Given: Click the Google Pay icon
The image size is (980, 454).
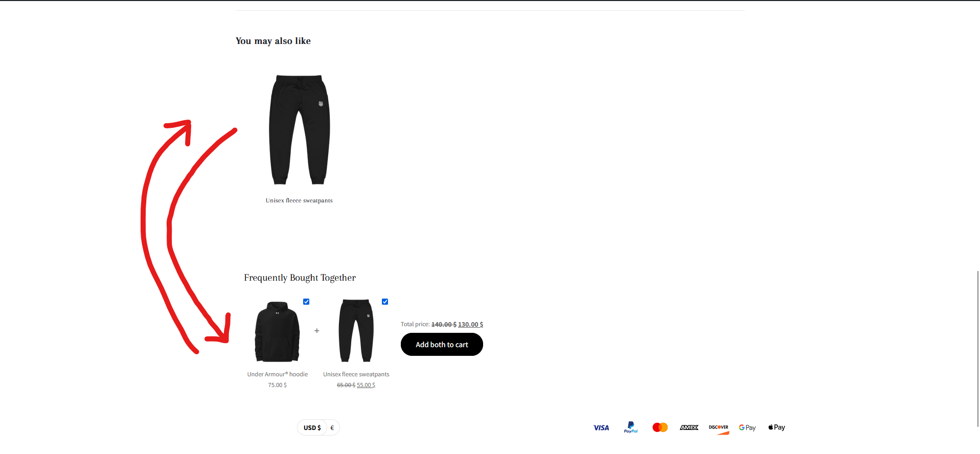Looking at the screenshot, I should click(747, 427).
